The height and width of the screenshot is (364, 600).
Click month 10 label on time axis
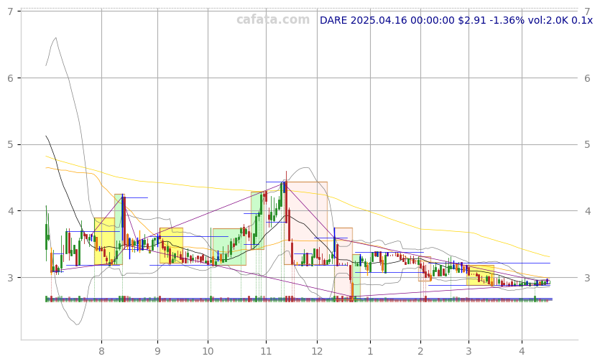(208, 351)
